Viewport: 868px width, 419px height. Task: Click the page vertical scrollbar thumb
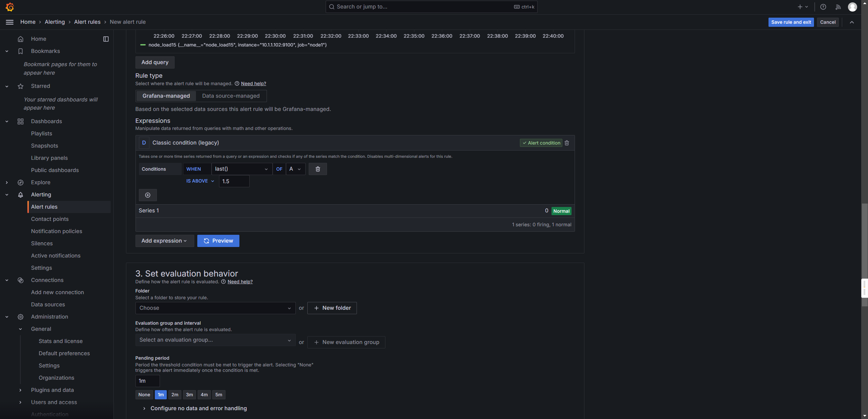[x=865, y=254]
